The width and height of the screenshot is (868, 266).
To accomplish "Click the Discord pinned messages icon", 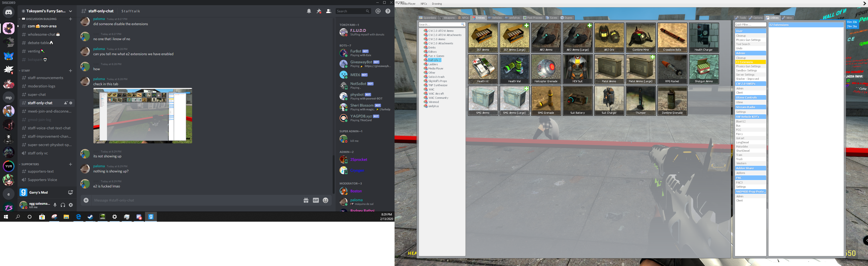I will click(319, 11).
